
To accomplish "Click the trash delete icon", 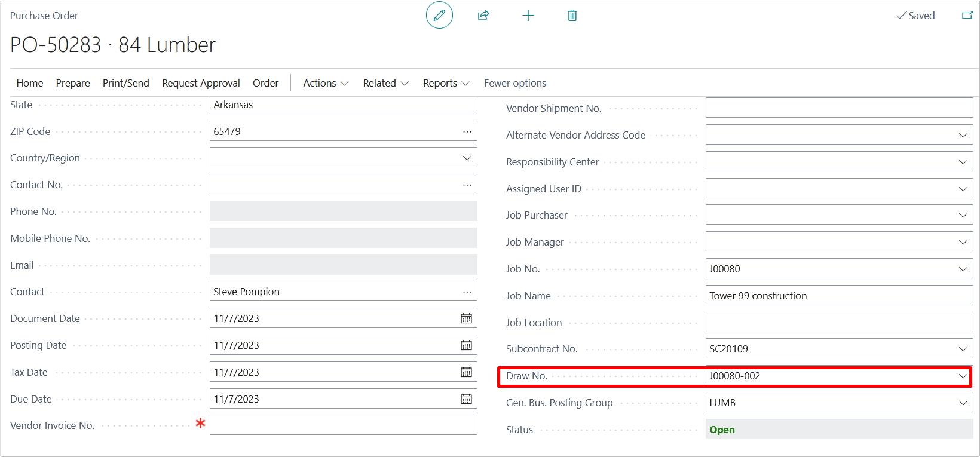I will [572, 16].
